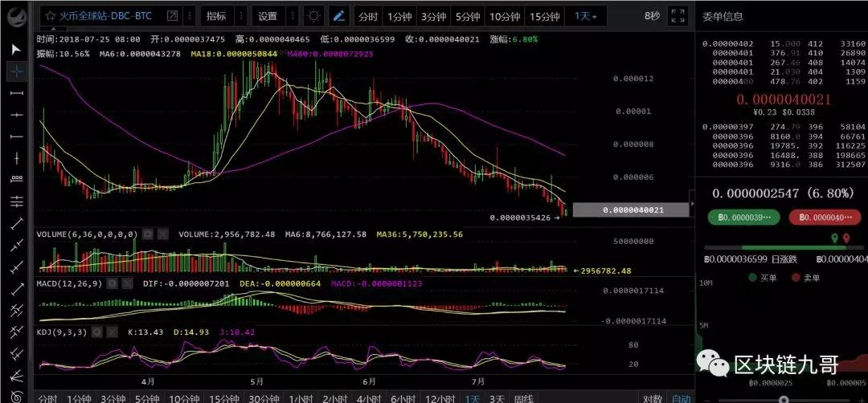The width and height of the screenshot is (868, 403).
Task: Toggle 买单 buy orders legend
Action: pos(763,278)
